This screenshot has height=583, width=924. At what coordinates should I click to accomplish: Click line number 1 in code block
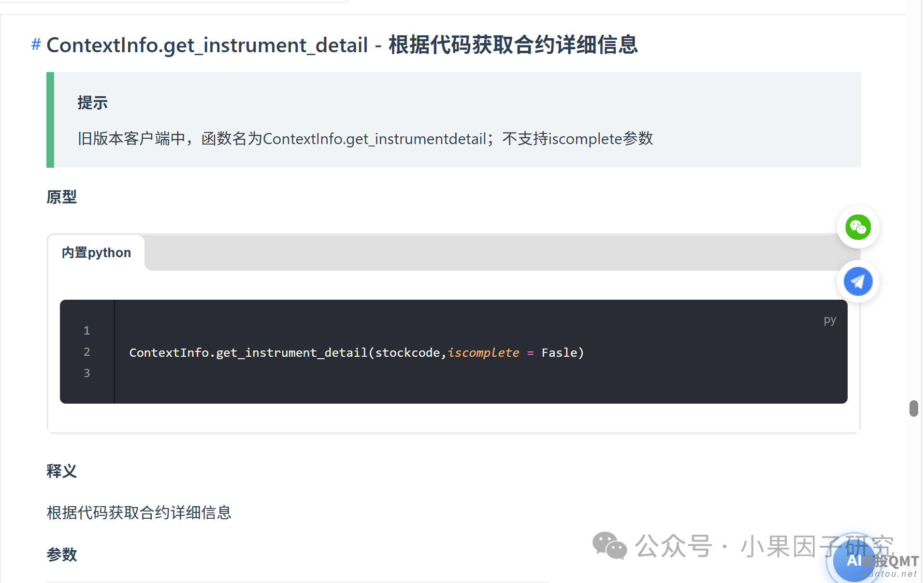coord(87,331)
